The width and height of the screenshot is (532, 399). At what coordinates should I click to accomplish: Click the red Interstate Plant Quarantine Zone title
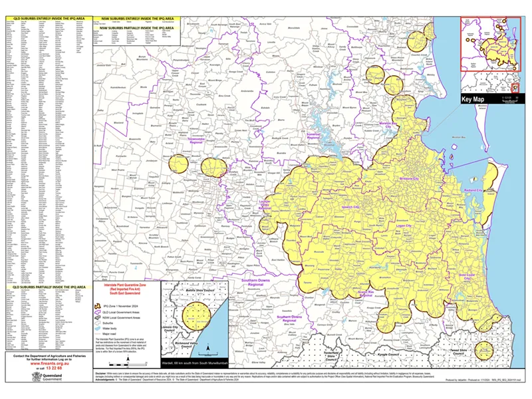coord(125,287)
